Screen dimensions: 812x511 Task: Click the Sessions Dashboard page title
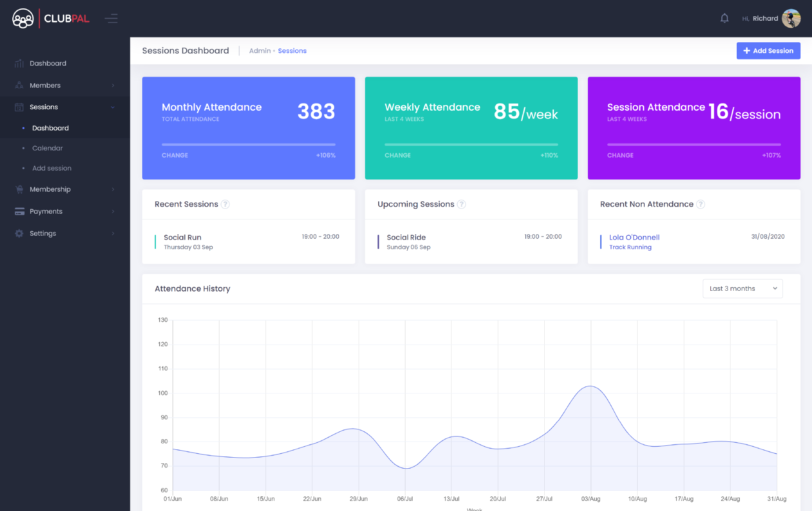pyautogui.click(x=185, y=51)
